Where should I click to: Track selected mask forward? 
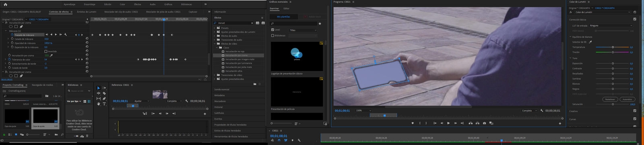coord(56,35)
